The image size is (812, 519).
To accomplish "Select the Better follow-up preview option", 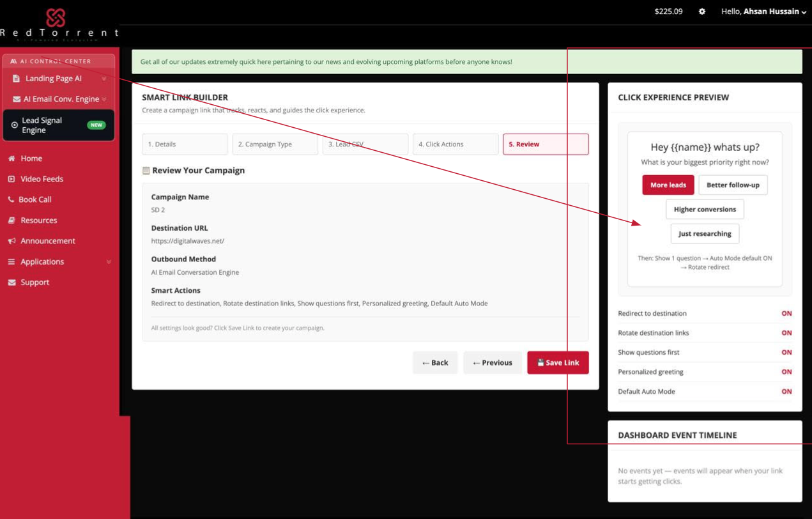I will point(733,185).
